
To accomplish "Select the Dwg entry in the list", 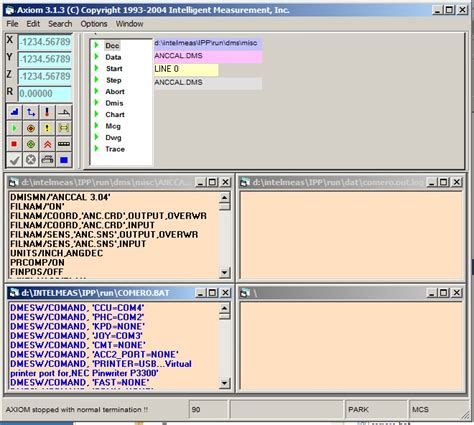I will [113, 138].
